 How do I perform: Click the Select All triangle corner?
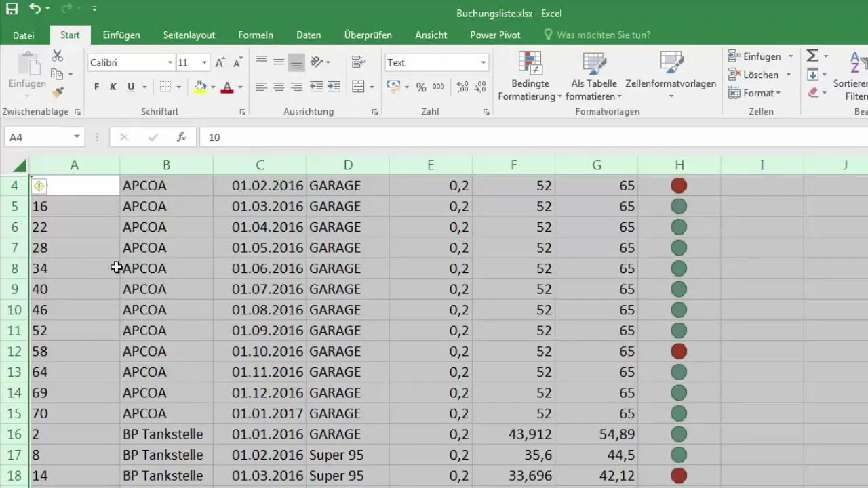[x=20, y=165]
